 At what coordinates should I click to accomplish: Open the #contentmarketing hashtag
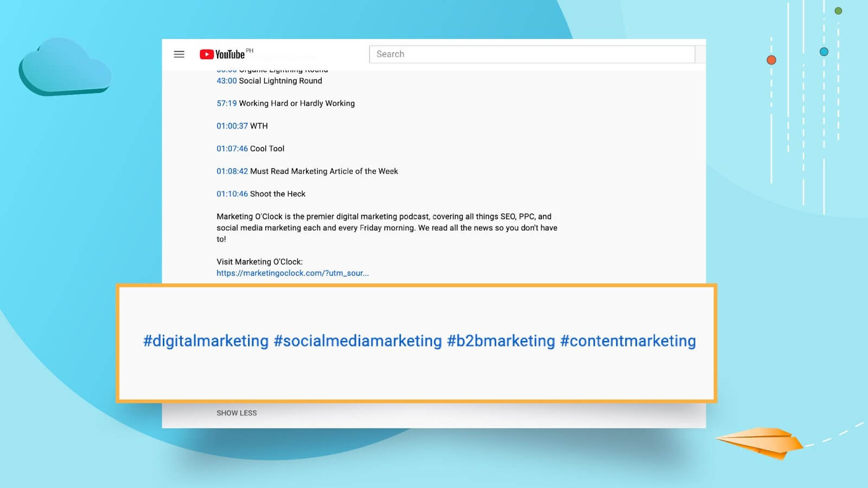627,341
